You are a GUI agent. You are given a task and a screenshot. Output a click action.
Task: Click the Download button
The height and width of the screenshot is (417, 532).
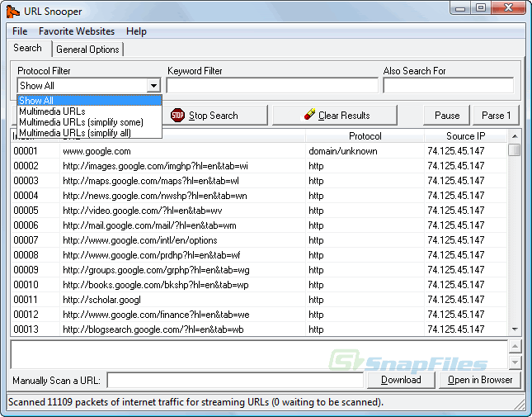coord(401,380)
